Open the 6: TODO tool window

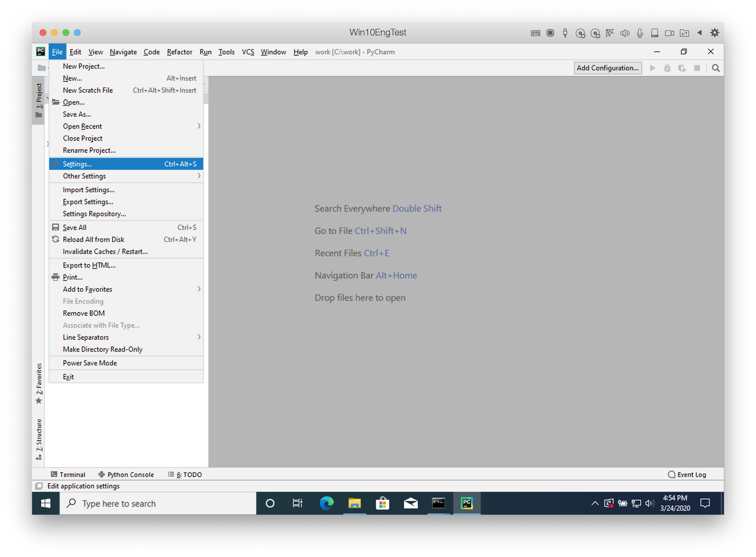185,475
